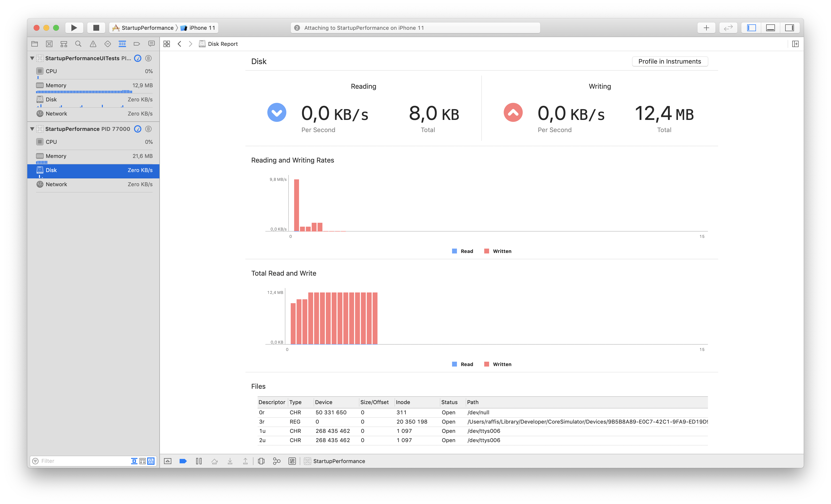Collapse the StartupPerformance PID 77000 group
Screen dimensions: 831x504
click(32, 129)
